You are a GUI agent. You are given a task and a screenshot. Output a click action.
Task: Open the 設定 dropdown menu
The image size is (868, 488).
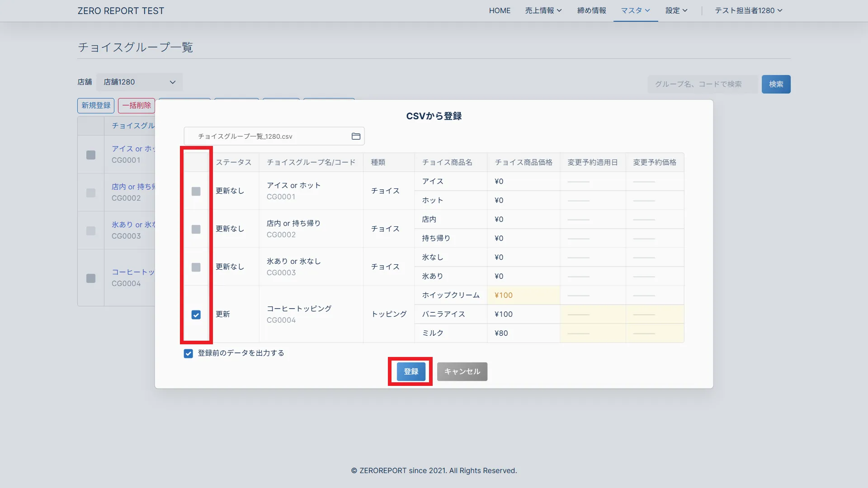coord(676,10)
